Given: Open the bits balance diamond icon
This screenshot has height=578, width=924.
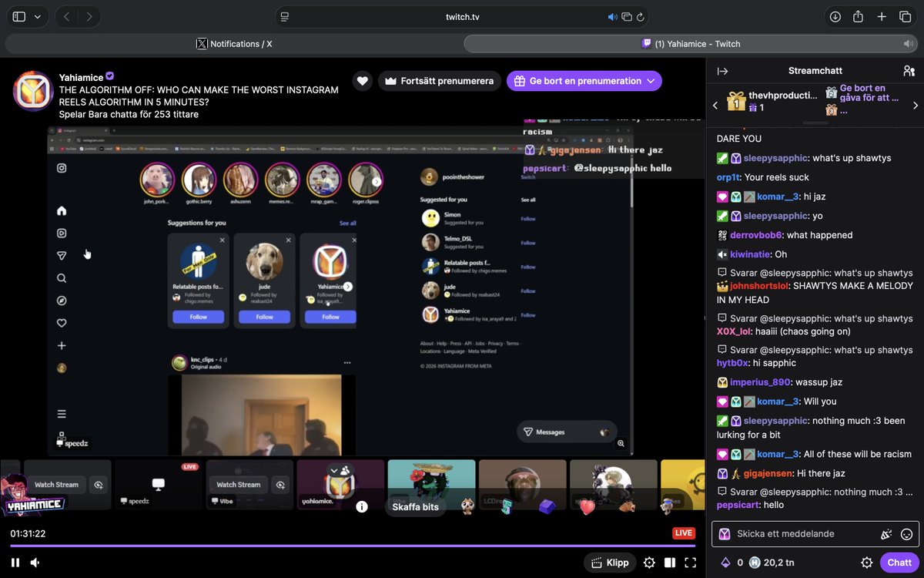Looking at the screenshot, I should pos(725,563).
